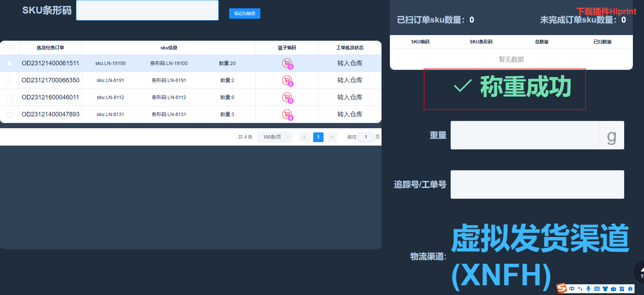Check the row OD23121700066350 checkbox

click(x=9, y=81)
